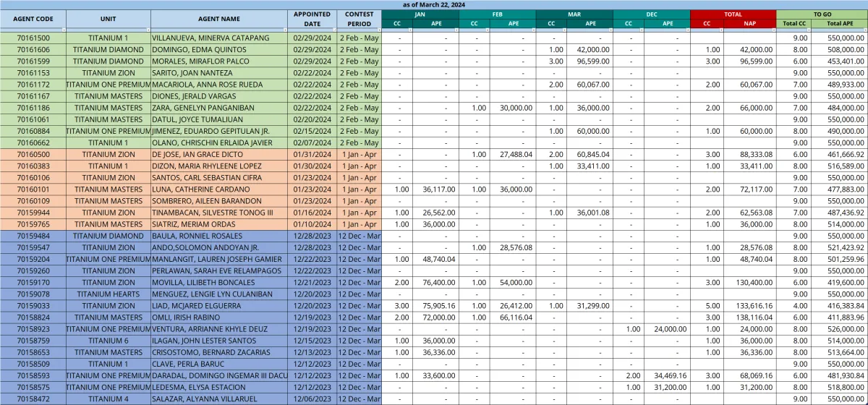Select the DEC month header cell
The image size is (868, 405).
[652, 14]
